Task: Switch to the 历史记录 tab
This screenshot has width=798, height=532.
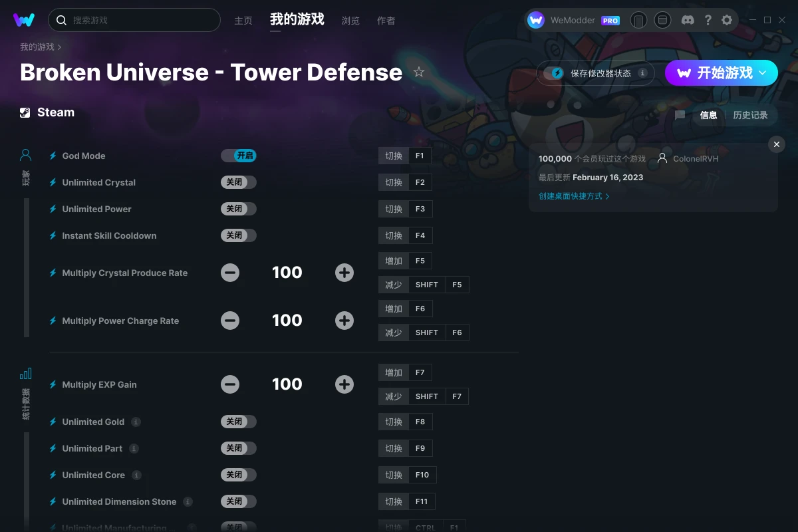Action: 750,115
